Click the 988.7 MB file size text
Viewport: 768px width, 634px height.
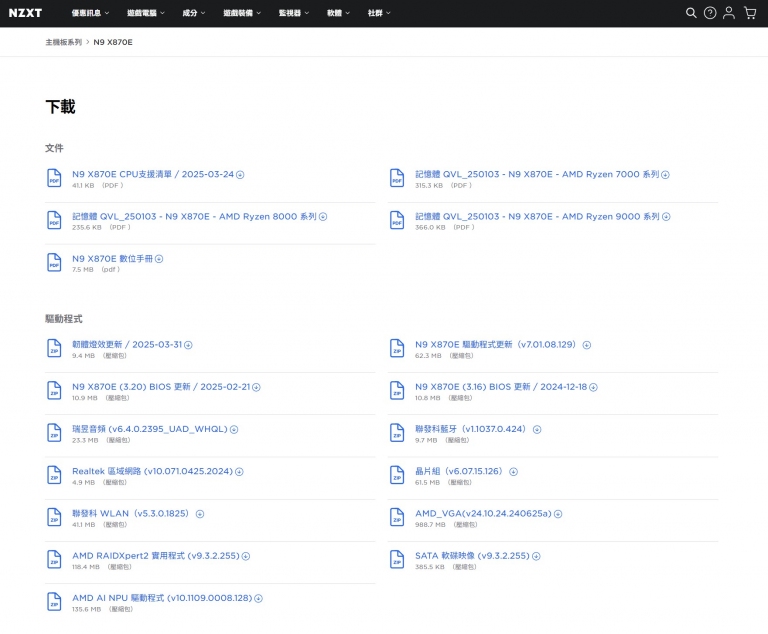pyautogui.click(x=430, y=525)
